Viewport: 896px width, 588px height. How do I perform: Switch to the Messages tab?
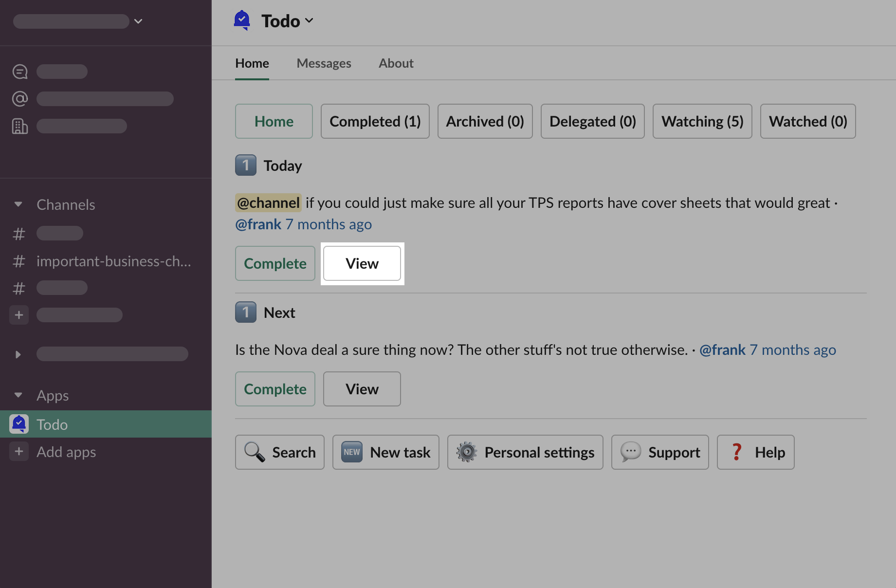[324, 63]
